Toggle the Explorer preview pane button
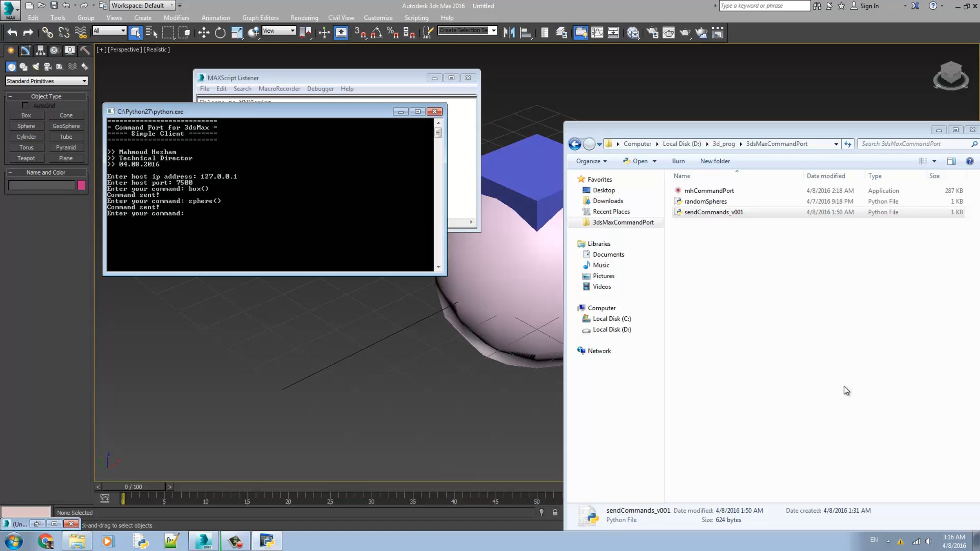 [951, 161]
